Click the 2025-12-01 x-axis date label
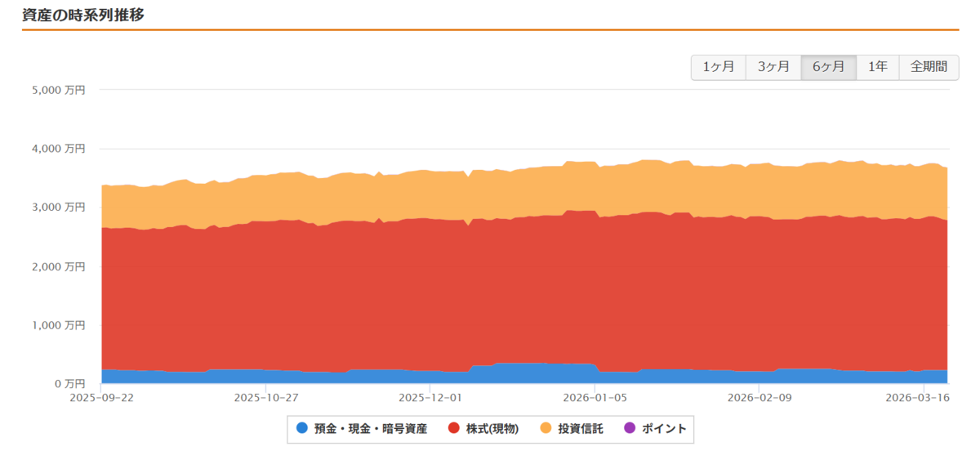 tap(430, 398)
